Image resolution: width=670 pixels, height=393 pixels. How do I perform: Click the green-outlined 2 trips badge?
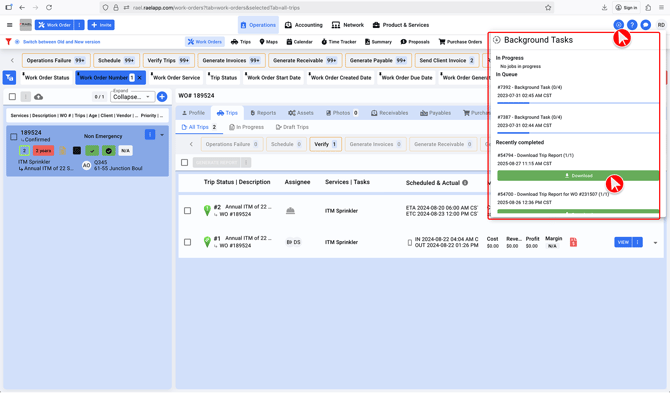[x=24, y=150]
